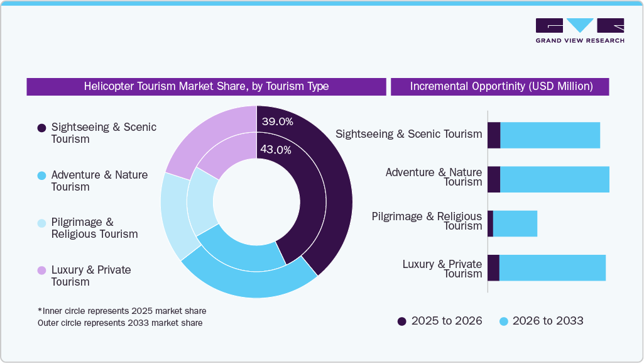Click the inner circle 2025 market share footnote

(x=122, y=311)
